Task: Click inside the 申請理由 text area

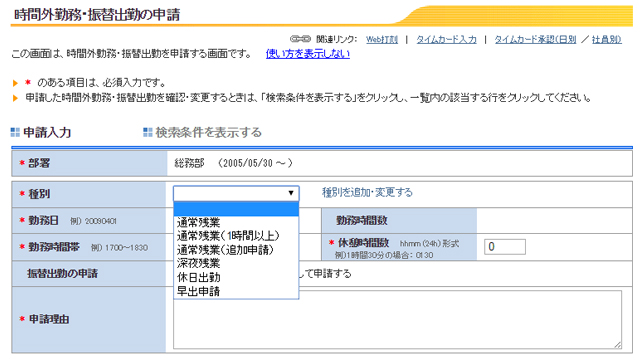Action: tap(397, 320)
